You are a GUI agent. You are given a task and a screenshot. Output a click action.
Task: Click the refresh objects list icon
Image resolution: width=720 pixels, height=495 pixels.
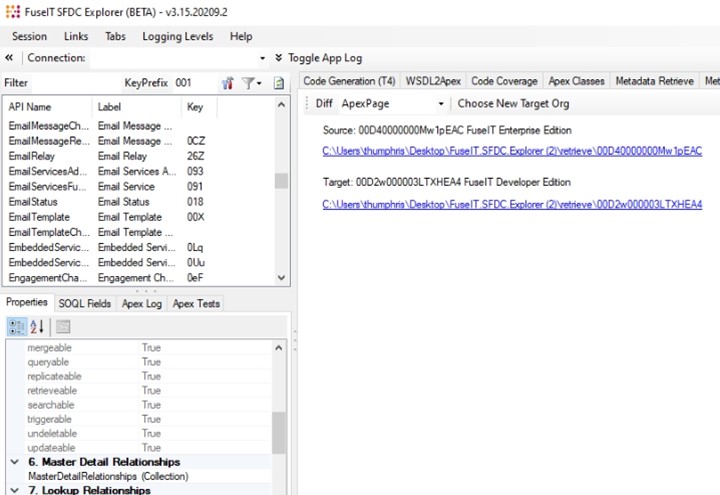click(279, 83)
